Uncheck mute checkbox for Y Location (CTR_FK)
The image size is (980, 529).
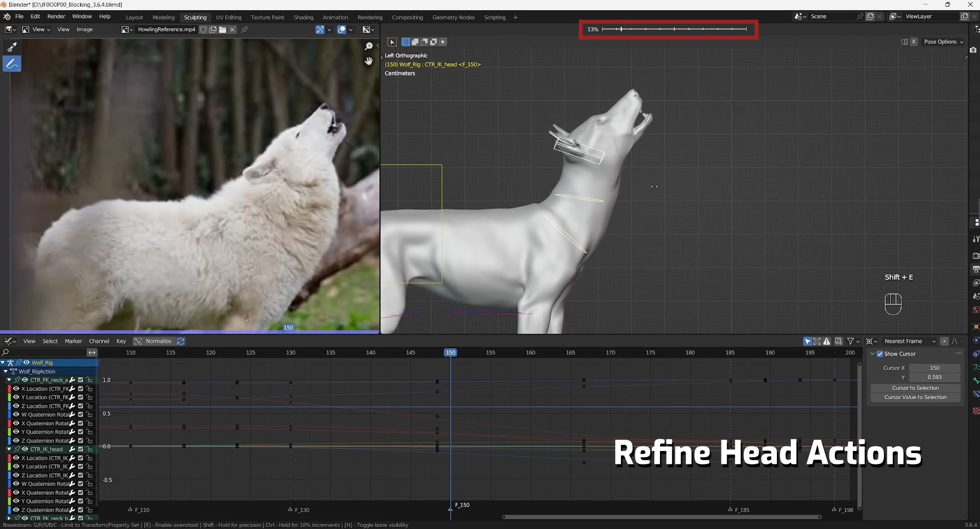point(81,397)
